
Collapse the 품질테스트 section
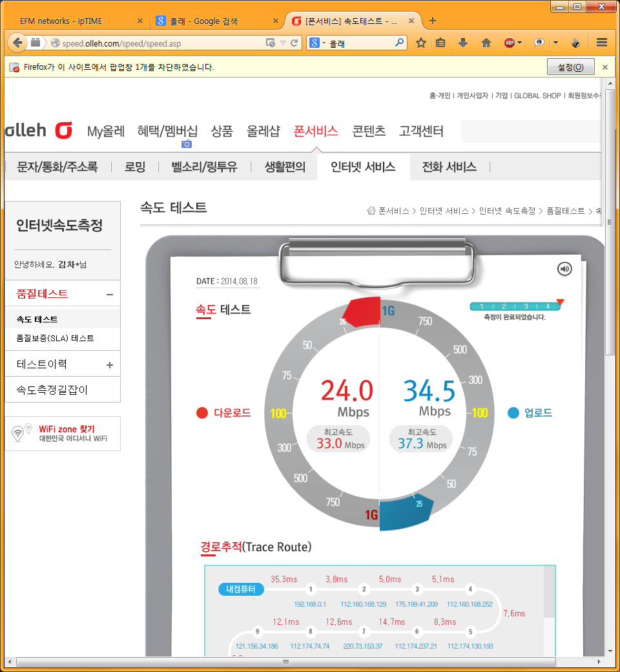click(x=110, y=295)
